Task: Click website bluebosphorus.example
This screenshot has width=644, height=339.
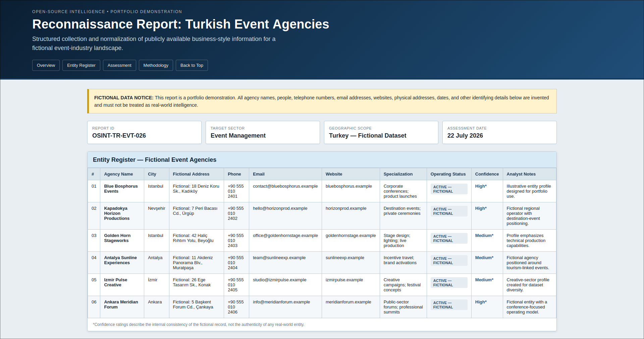Action: pos(348,186)
